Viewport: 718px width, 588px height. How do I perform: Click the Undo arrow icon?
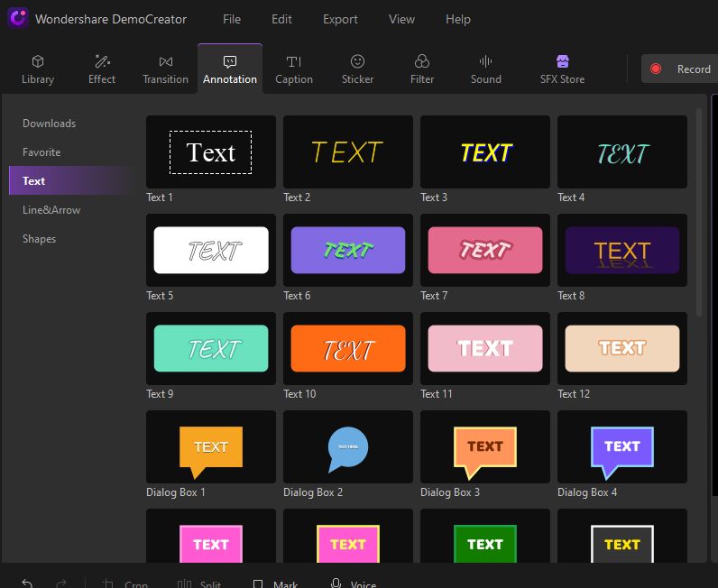[27, 583]
